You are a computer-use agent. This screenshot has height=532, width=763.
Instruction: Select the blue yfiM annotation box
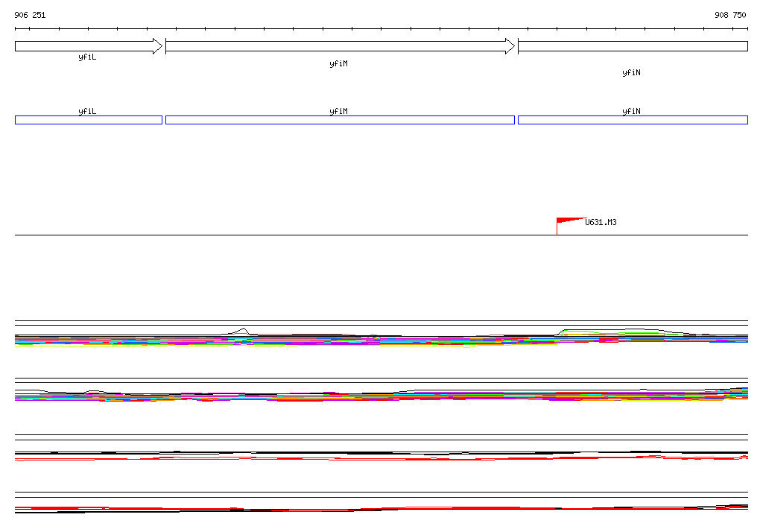tap(340, 120)
